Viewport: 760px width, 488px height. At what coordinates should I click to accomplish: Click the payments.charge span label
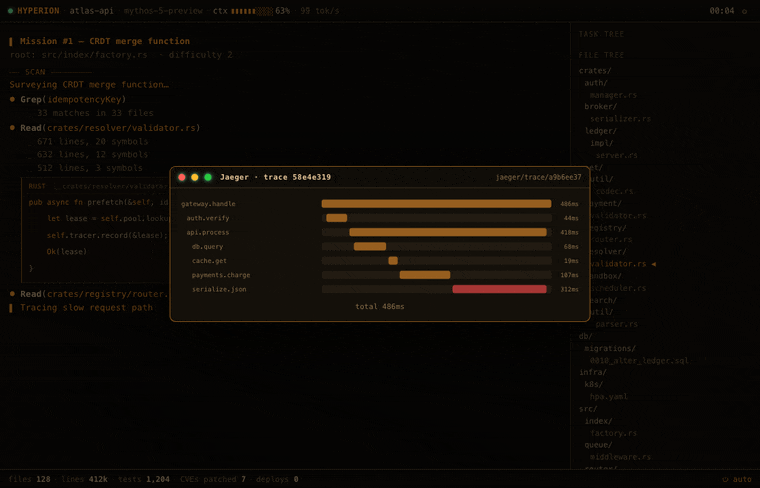pos(221,275)
